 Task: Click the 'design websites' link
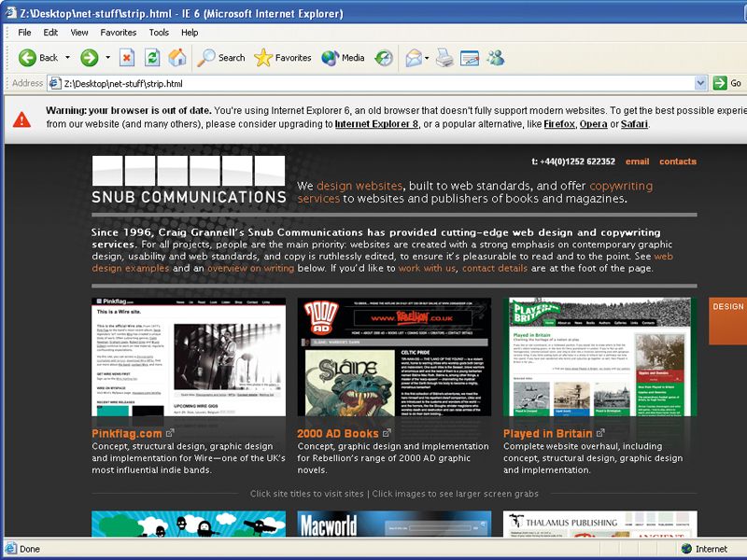(x=359, y=186)
